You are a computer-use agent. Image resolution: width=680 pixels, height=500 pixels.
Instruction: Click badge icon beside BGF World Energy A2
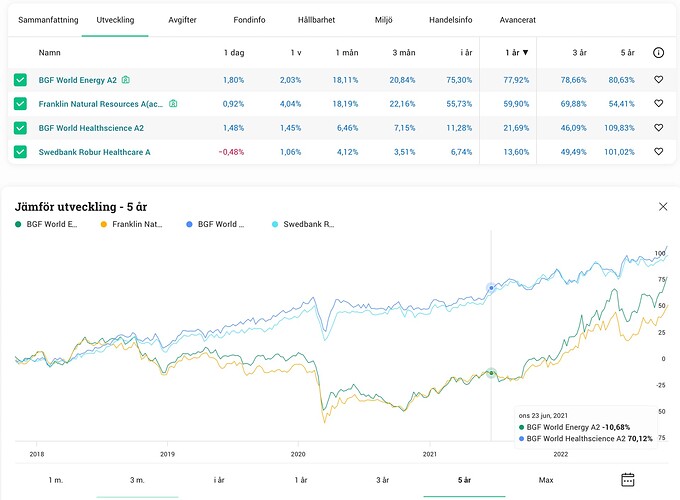tap(126, 80)
